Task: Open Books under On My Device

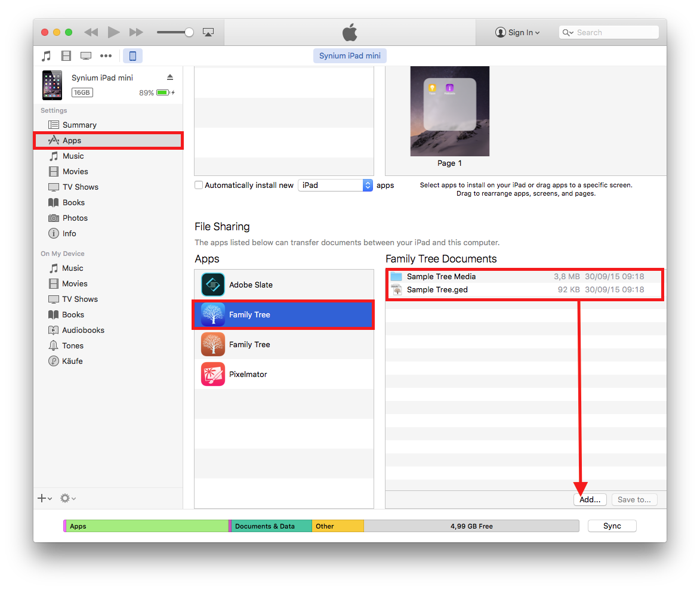Action: (x=108, y=314)
